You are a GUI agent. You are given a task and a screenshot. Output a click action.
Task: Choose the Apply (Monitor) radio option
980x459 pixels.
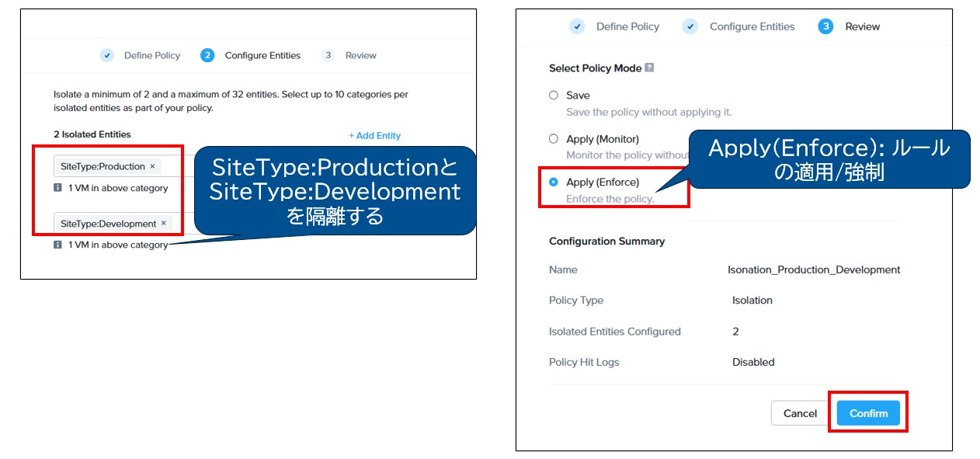pos(554,139)
